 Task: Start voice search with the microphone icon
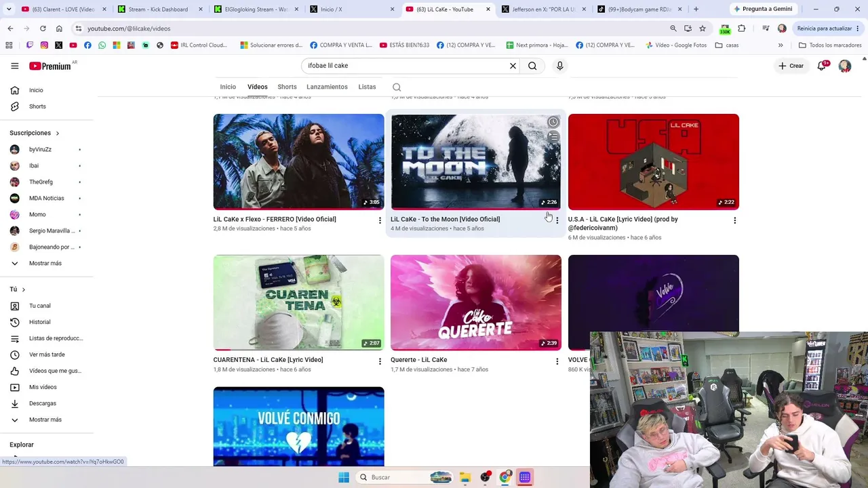pos(559,66)
